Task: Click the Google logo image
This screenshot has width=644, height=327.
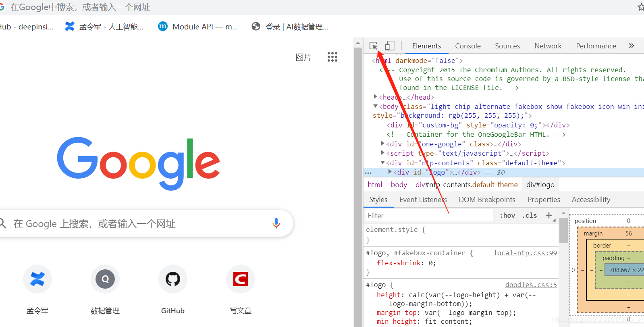Action: coord(138,163)
